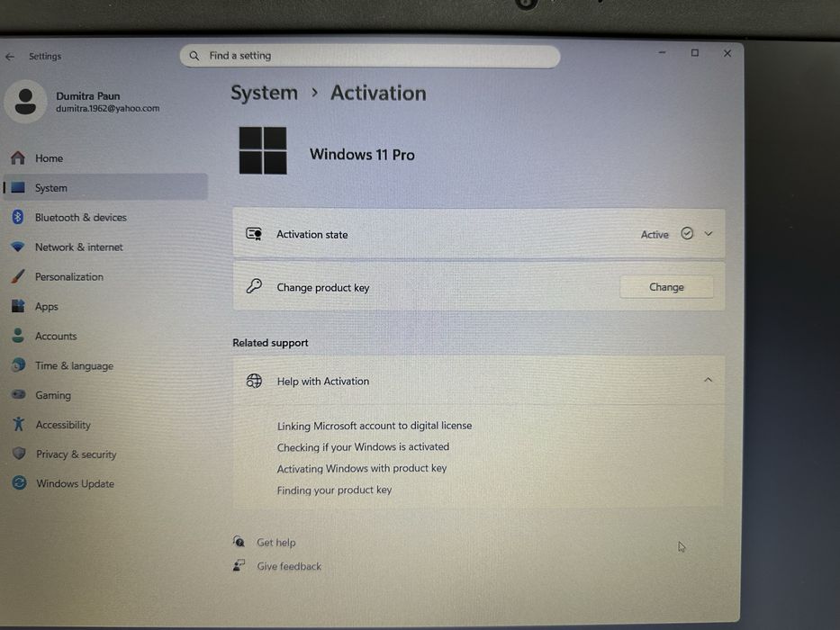Viewport: 840px width, 630px height.
Task: Click the Privacy shield icon
Action: (x=19, y=454)
